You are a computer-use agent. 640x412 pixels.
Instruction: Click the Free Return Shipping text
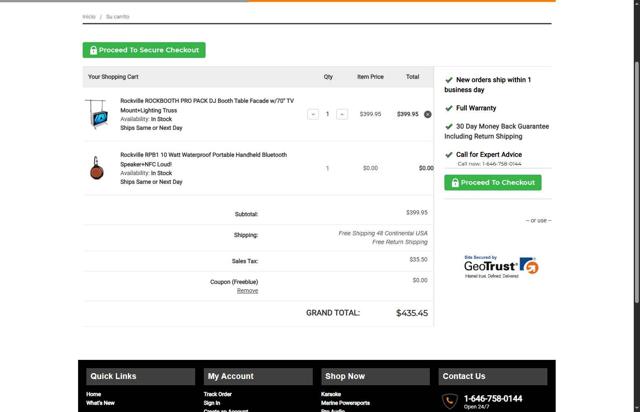(400, 242)
